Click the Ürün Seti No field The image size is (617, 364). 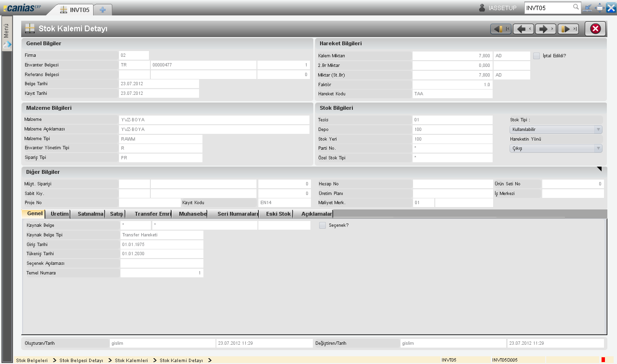573,184
